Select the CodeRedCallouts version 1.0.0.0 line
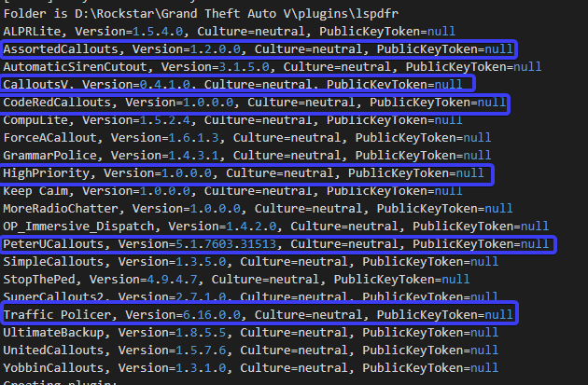This screenshot has width=588, height=385. [x=254, y=103]
